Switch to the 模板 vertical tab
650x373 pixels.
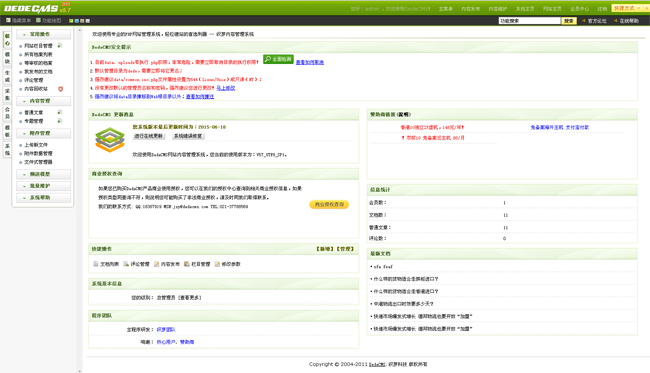click(7, 131)
